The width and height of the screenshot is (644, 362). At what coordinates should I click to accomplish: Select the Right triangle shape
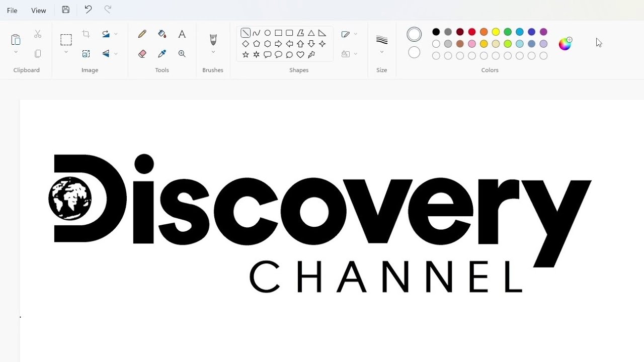(323, 33)
